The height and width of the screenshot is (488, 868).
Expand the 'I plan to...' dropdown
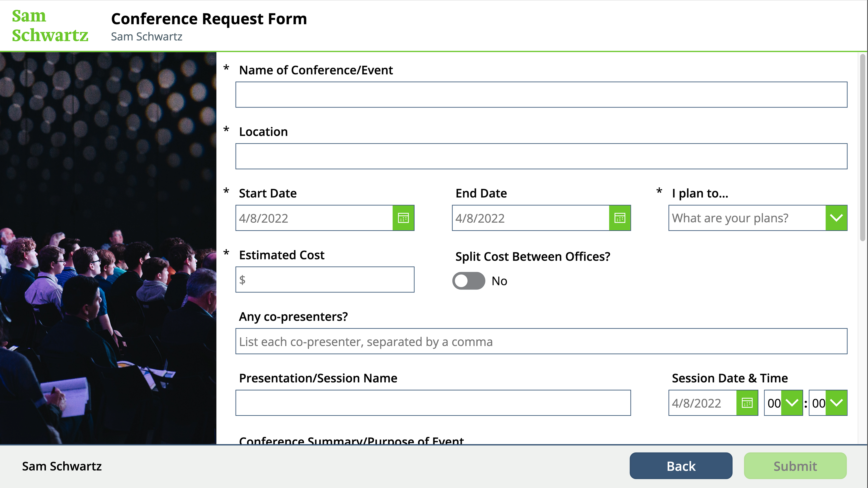[836, 218]
